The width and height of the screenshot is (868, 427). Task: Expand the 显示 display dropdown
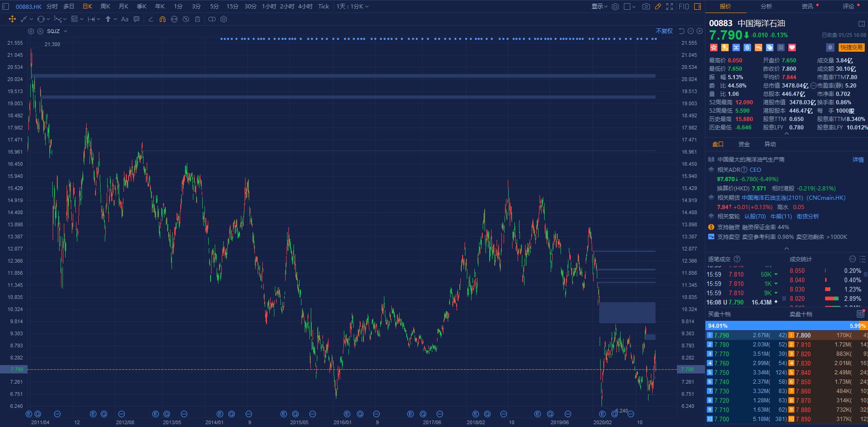click(x=599, y=7)
